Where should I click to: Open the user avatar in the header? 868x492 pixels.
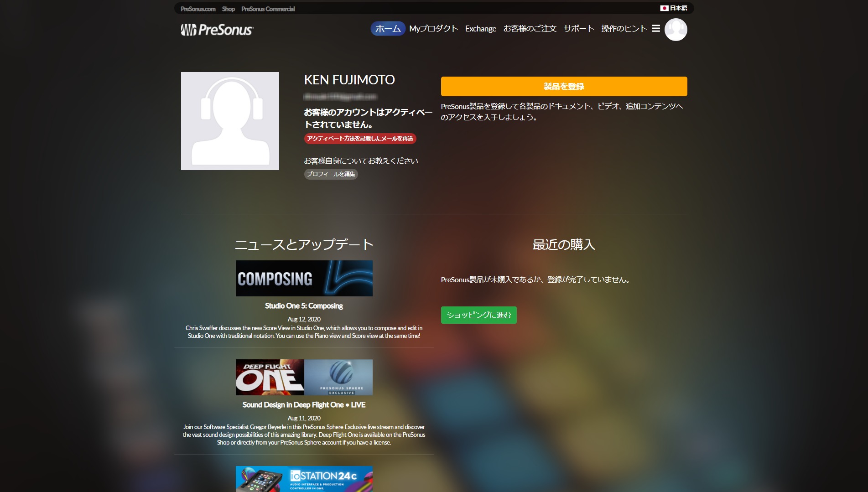pyautogui.click(x=676, y=30)
